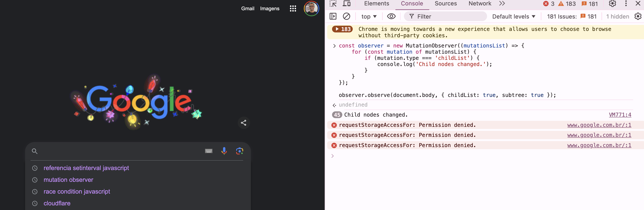Viewport: 644px width, 210px height.
Task: Open the Gmail link
Action: 248,8
